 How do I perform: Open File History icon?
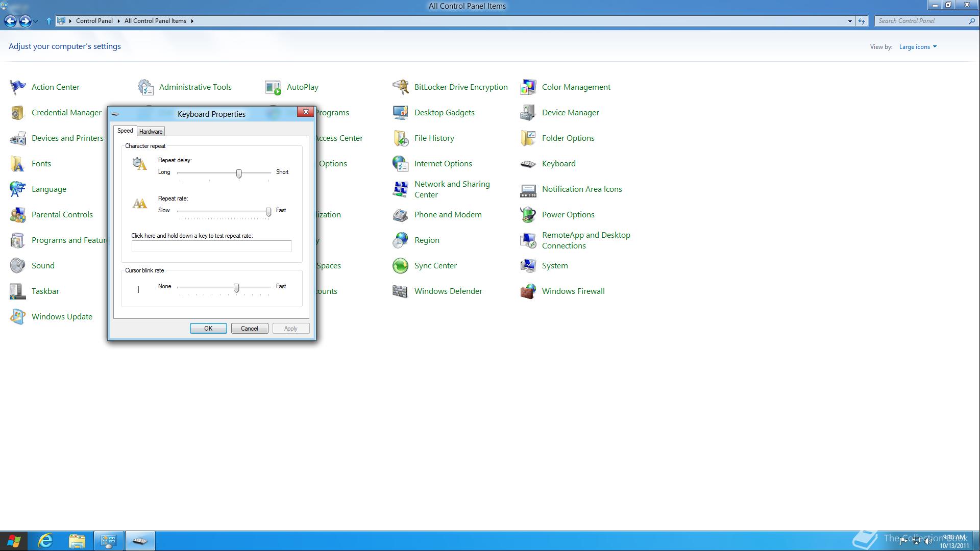[x=401, y=138]
